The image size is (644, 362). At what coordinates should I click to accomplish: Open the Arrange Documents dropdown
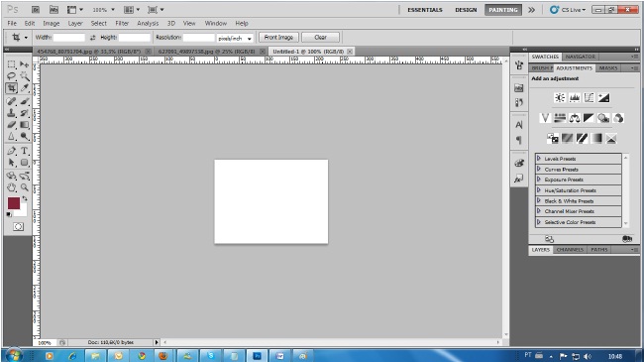click(x=132, y=10)
